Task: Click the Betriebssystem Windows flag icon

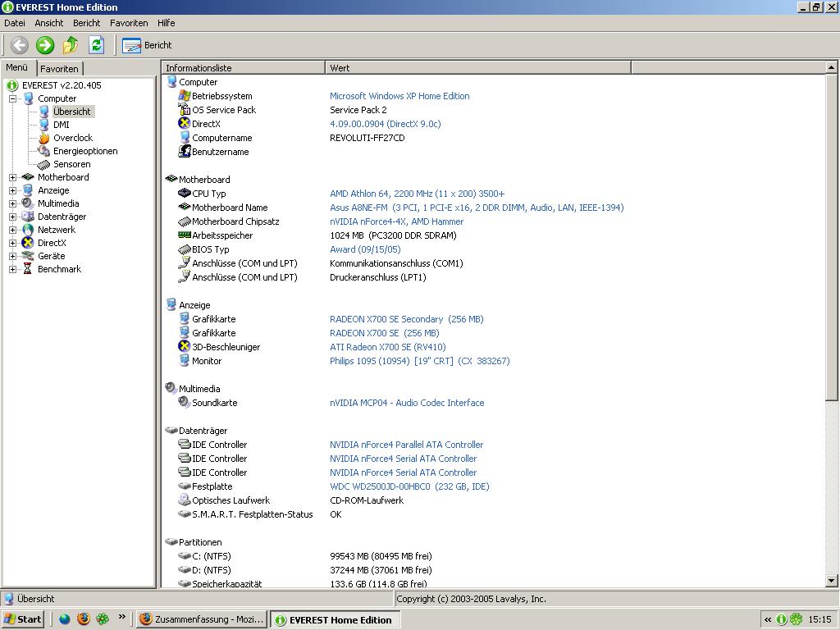Action: point(185,95)
